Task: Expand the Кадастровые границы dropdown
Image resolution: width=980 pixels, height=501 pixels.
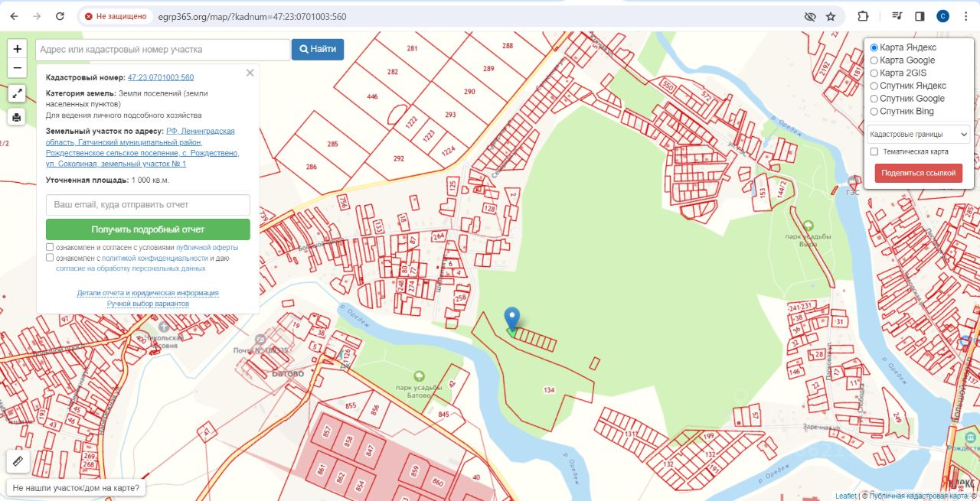Action: pos(919,134)
